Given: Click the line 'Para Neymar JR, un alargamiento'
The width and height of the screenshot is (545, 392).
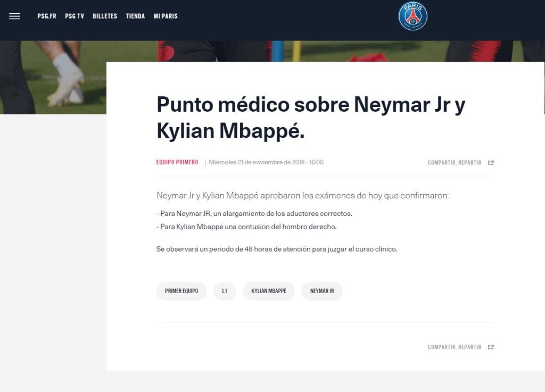Looking at the screenshot, I should (254, 213).
